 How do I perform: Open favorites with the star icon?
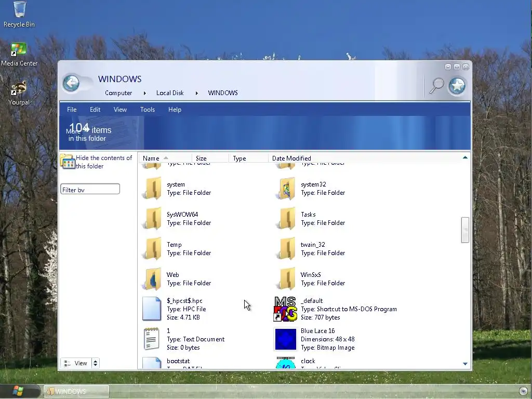tap(457, 86)
